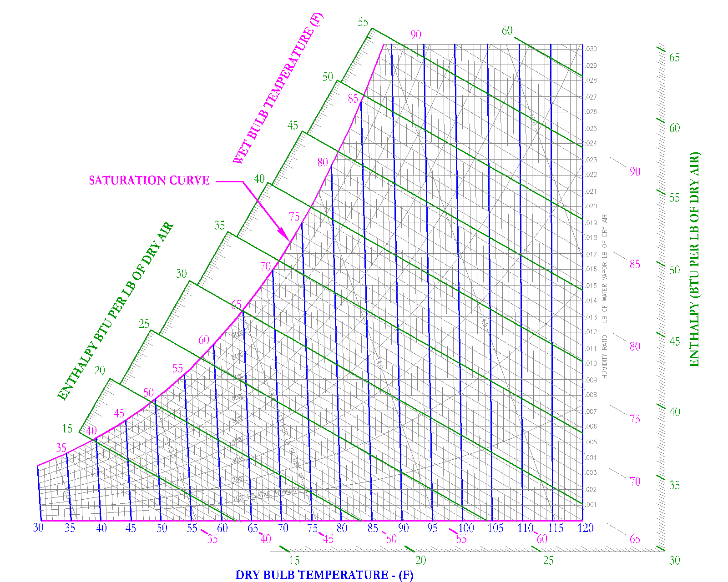Screen dimensions: 728x582
Task: Click the blue dry bulb axis label 30
Action: coord(38,528)
